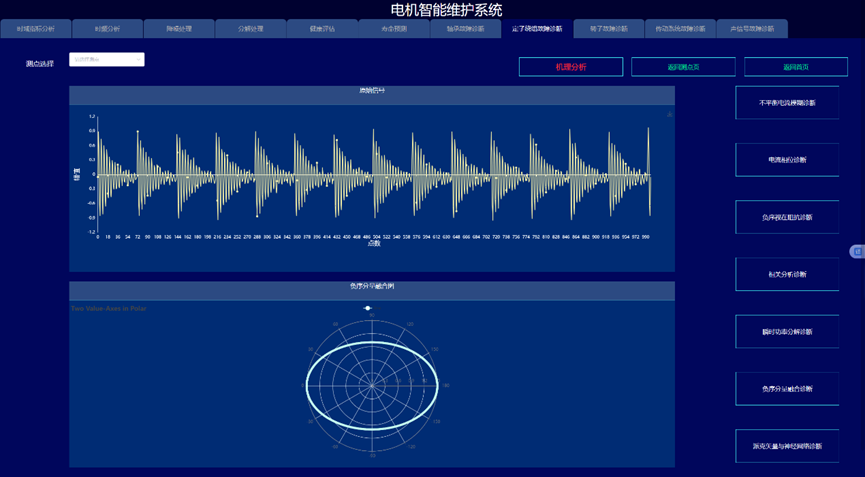Toggle the polar chart legend marker
Viewport: 865px width, 477px height.
[x=369, y=308]
